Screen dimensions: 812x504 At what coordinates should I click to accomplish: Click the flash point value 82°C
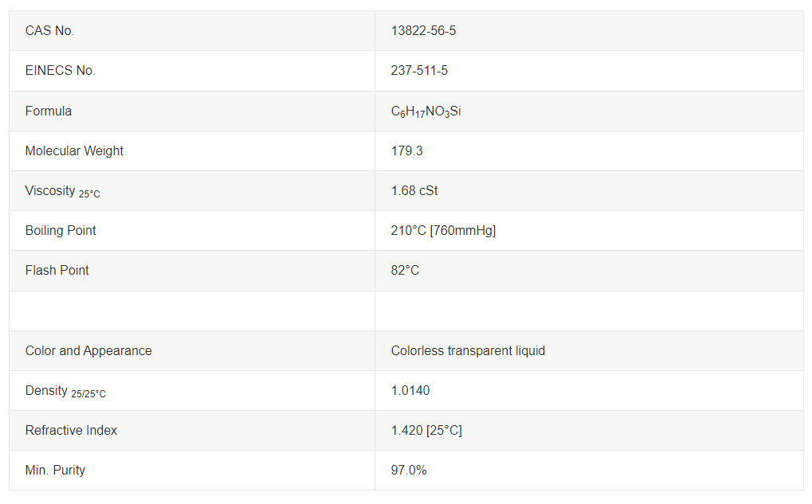tap(405, 271)
